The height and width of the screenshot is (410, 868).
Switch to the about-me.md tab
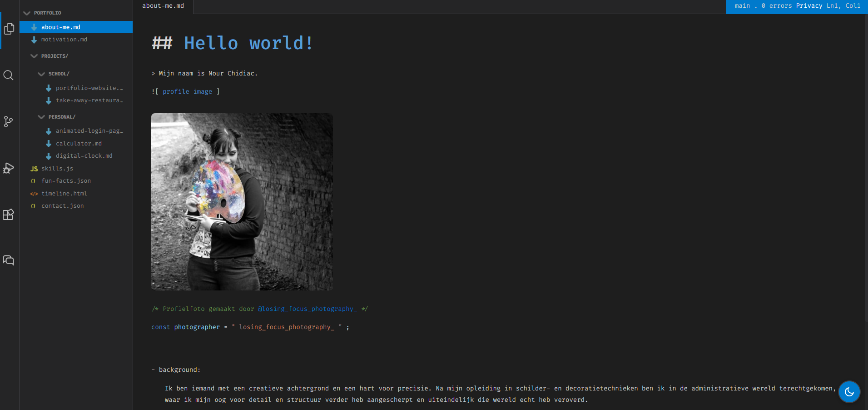coord(163,5)
